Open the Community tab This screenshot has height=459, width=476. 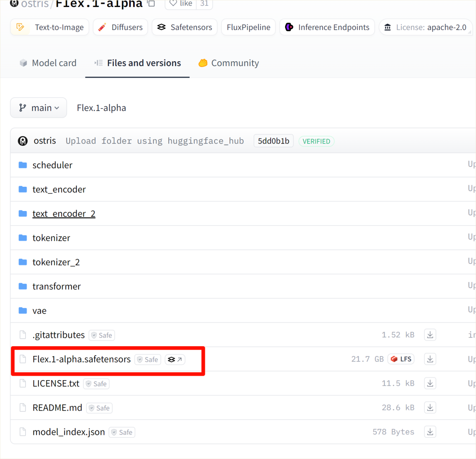pyautogui.click(x=228, y=63)
